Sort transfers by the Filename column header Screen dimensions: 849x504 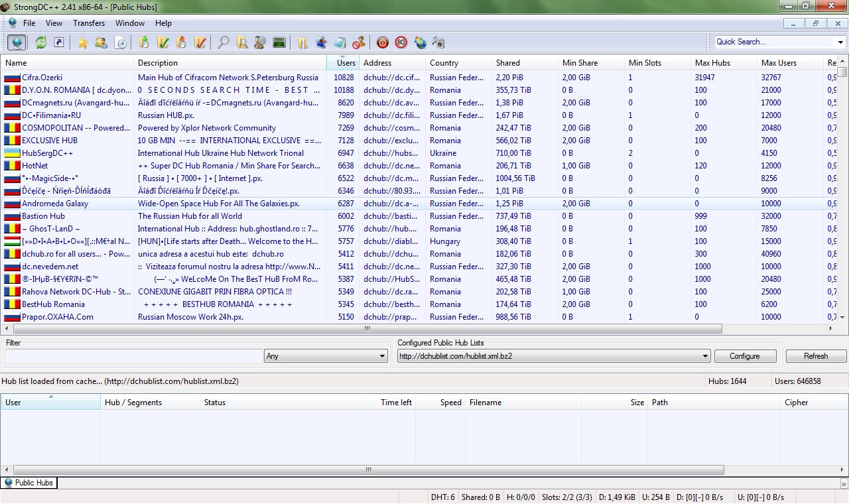pos(523,403)
